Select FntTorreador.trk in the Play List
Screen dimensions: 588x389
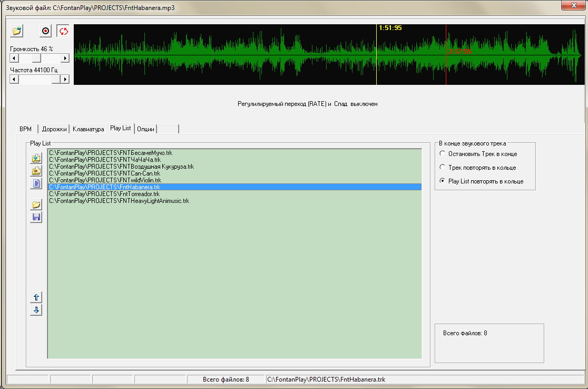pyautogui.click(x=235, y=194)
